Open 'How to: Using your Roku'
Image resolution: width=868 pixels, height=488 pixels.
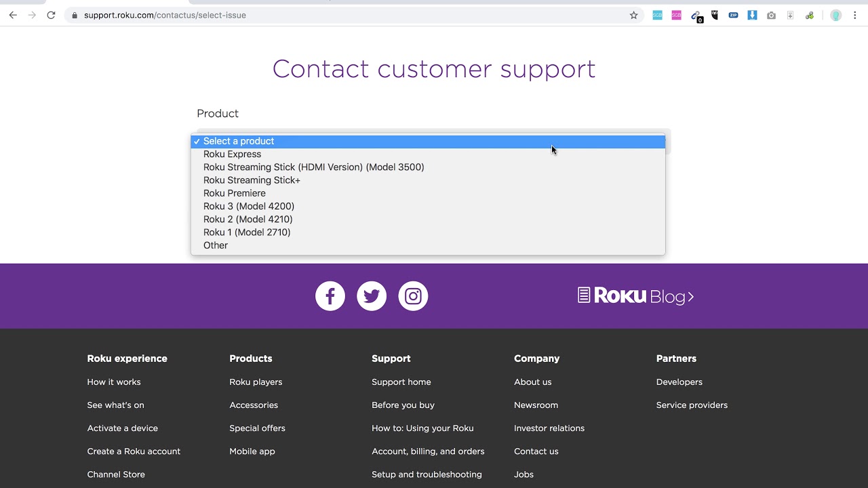click(422, 428)
